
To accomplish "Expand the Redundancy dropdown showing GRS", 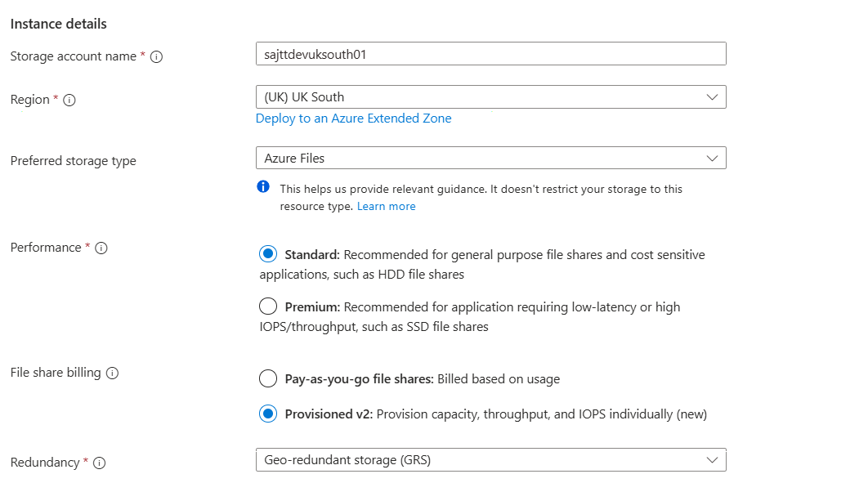I will pyautogui.click(x=490, y=460).
